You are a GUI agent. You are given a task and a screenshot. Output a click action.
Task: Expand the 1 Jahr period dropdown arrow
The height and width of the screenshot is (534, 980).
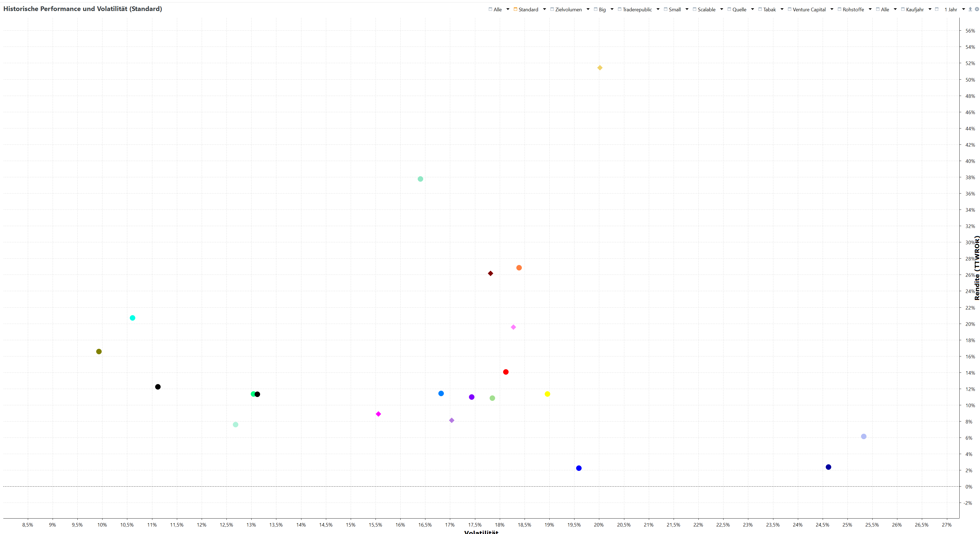point(963,9)
